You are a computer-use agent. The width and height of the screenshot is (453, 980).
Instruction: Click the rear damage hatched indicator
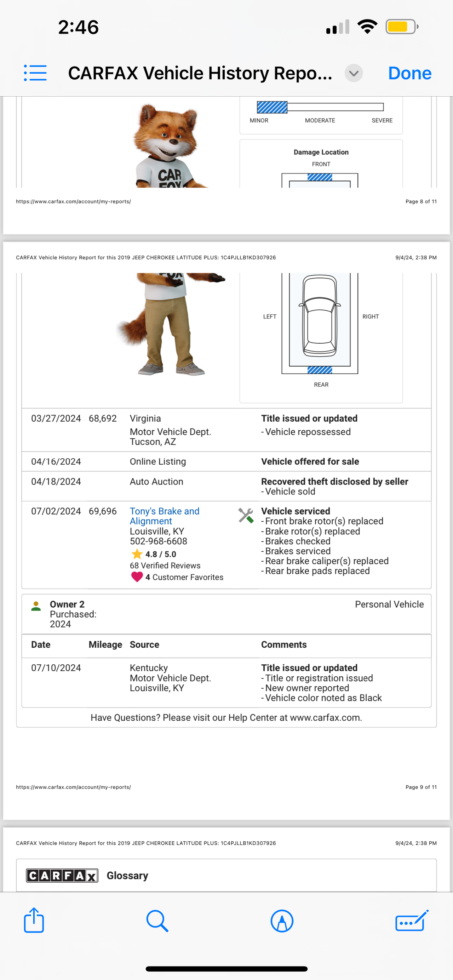click(320, 370)
